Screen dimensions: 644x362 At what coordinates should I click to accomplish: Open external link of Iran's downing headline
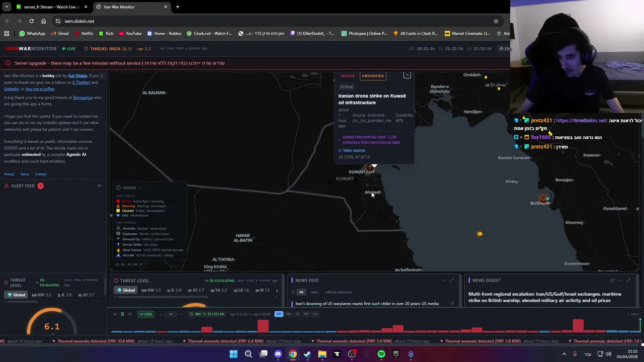point(452,304)
